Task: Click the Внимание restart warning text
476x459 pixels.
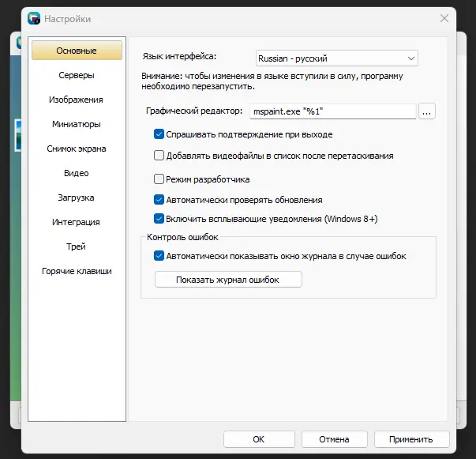Action: (272, 81)
